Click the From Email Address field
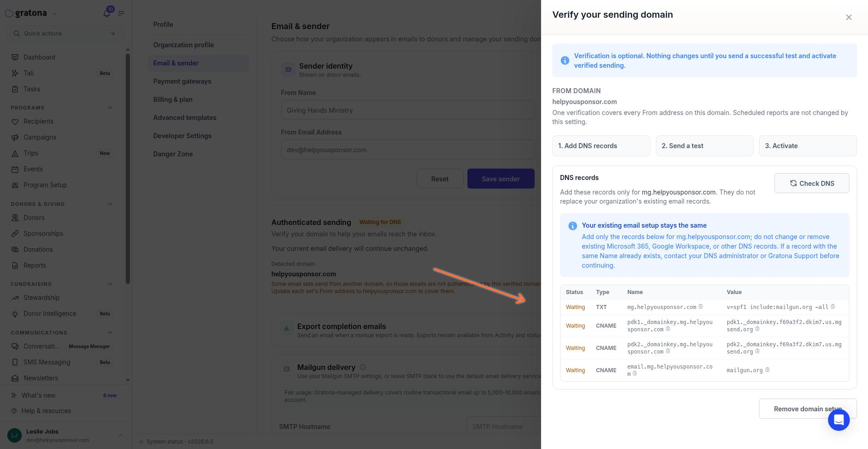Image resolution: width=868 pixels, height=449 pixels. point(407,150)
